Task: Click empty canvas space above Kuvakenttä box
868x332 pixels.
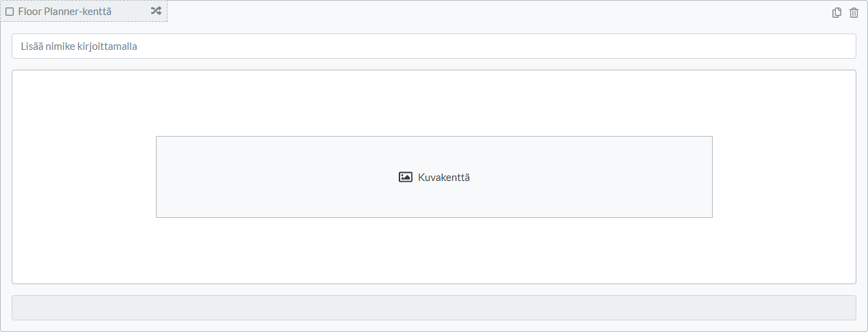Action: point(434,102)
